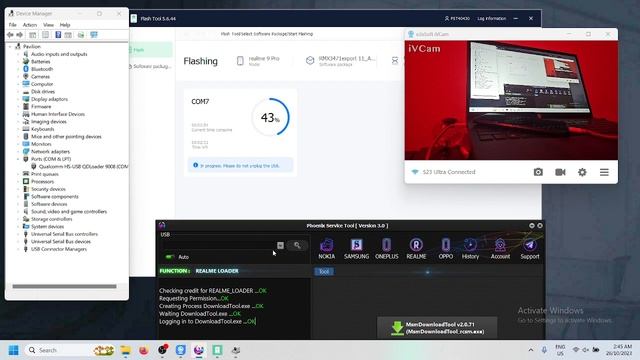
Task: Start video recording in iVCam
Action: click(560, 172)
